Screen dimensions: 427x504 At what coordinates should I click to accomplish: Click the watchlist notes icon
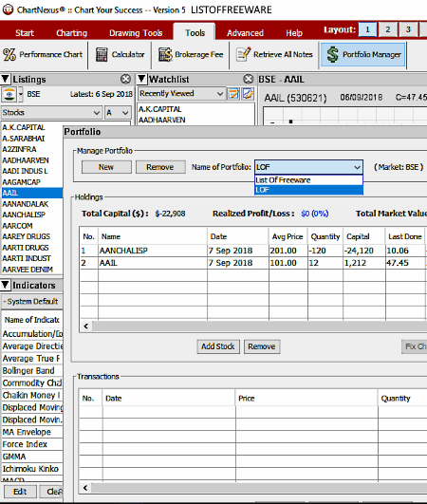233,94
